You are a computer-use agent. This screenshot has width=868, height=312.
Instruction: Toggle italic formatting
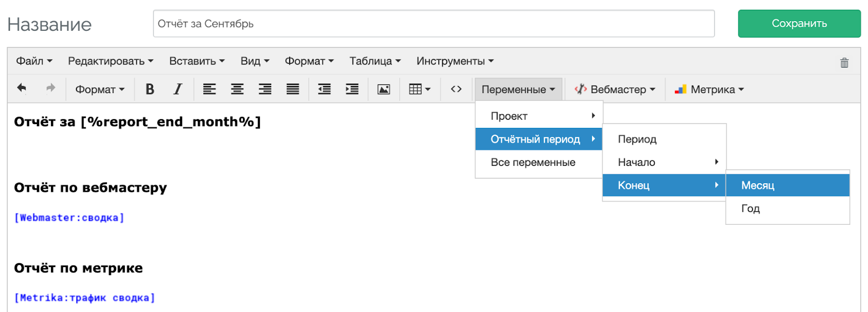(177, 89)
